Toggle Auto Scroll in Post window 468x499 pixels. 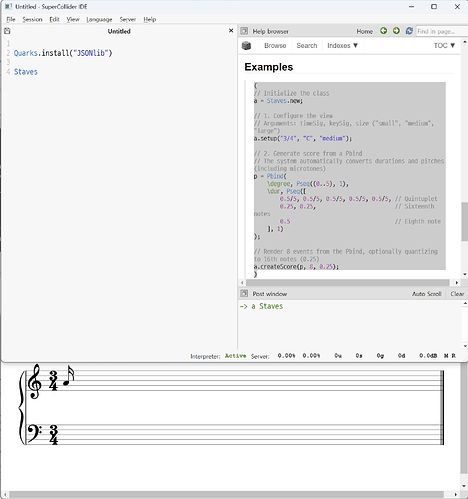[x=426, y=294]
